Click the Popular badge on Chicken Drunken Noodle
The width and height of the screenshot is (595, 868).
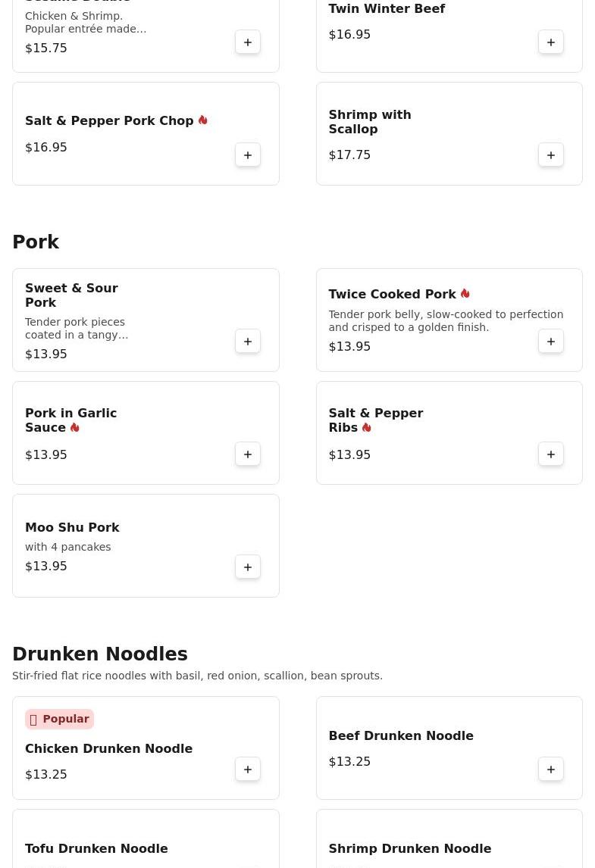coord(59,719)
